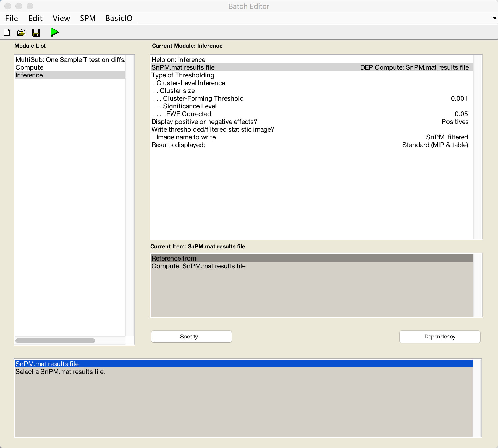Select MultiSub: One Sample T test module
The image size is (498, 448).
click(x=70, y=60)
